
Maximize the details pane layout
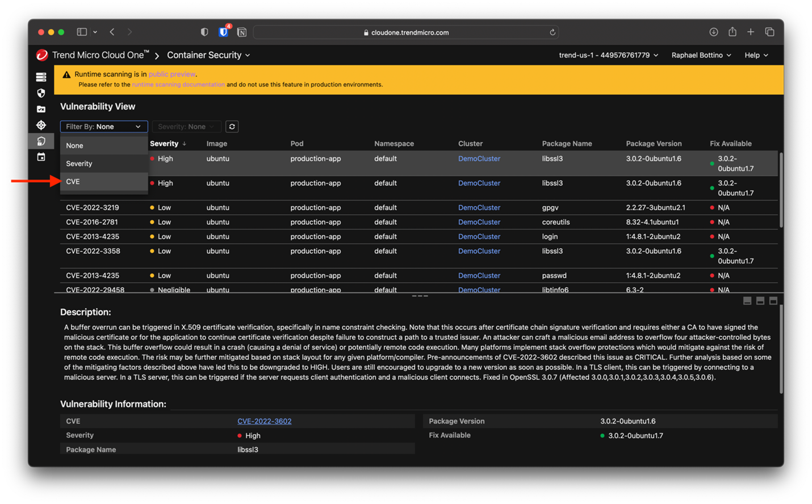click(x=773, y=301)
